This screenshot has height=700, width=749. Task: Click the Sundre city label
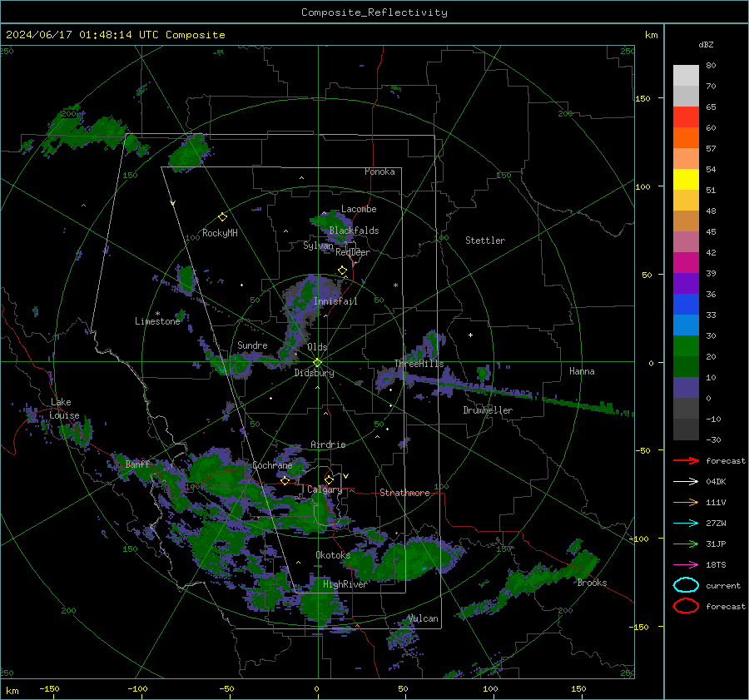click(252, 345)
